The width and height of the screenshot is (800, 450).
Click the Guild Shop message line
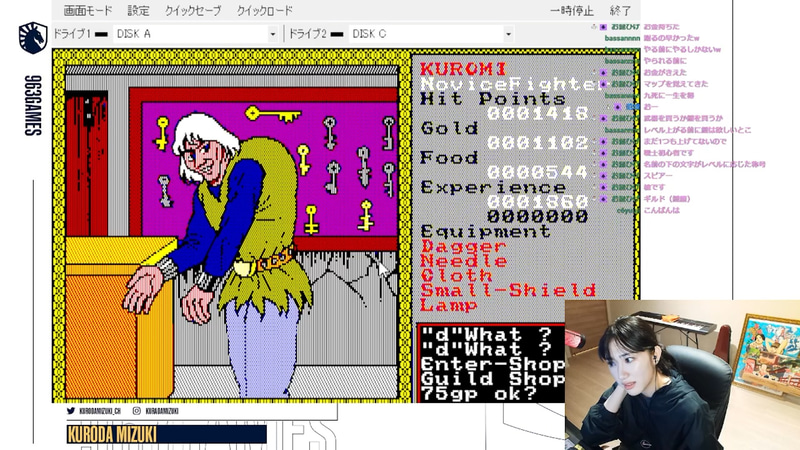pyautogui.click(x=492, y=379)
